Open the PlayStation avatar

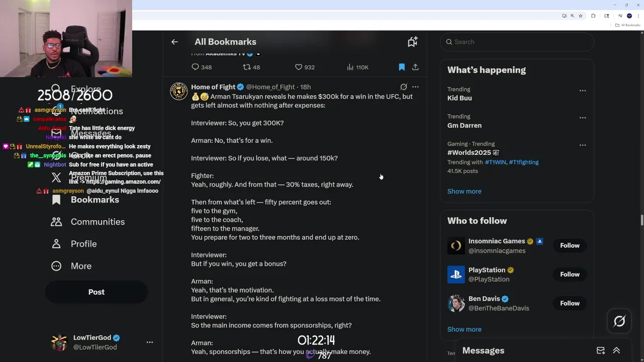coord(456,275)
